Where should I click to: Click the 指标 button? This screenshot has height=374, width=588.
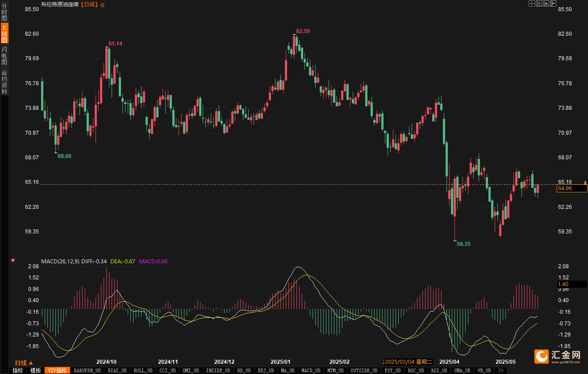pos(18,370)
